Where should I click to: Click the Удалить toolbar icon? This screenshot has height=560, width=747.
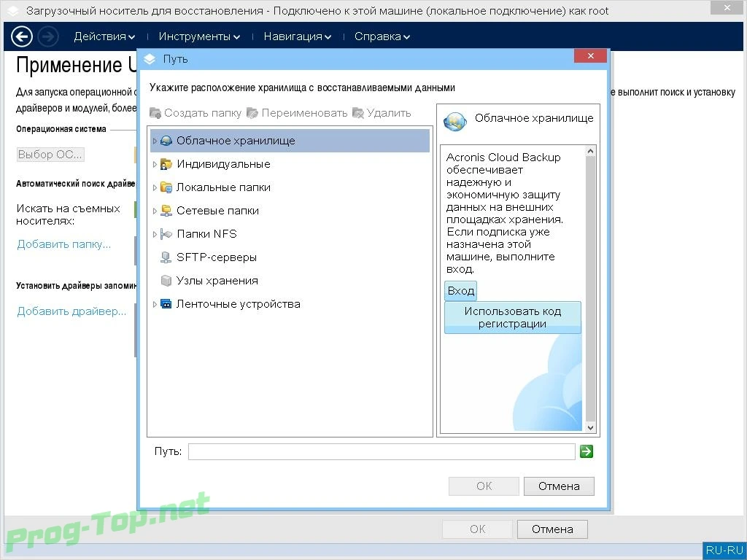357,113
